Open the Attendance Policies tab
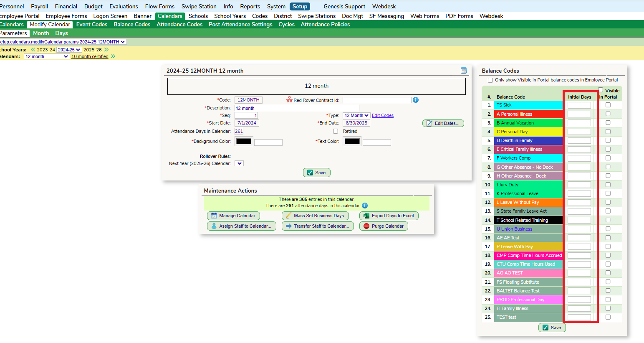Image resolution: width=644 pixels, height=343 pixels. point(325,24)
